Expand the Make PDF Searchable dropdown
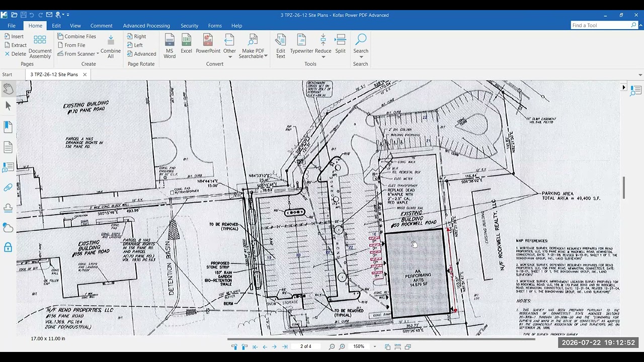Screen dimensions: 644x362 [x=265, y=56]
